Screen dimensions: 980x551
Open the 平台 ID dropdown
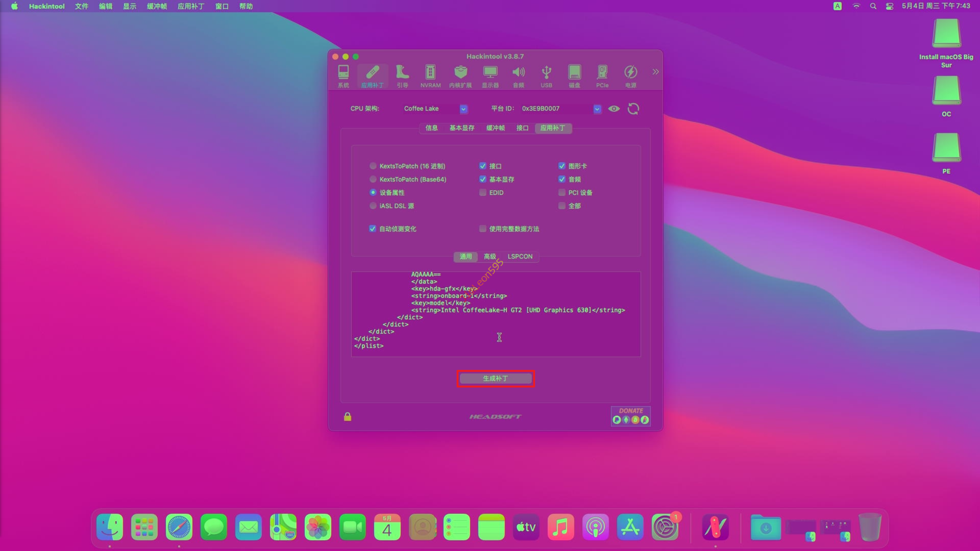[x=597, y=109]
